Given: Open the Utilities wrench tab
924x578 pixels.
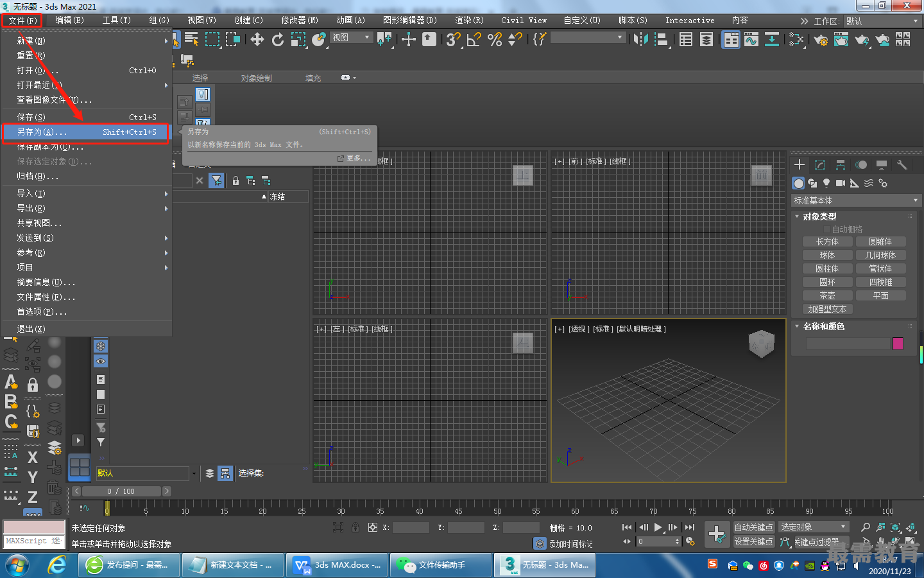Looking at the screenshot, I should [x=902, y=165].
